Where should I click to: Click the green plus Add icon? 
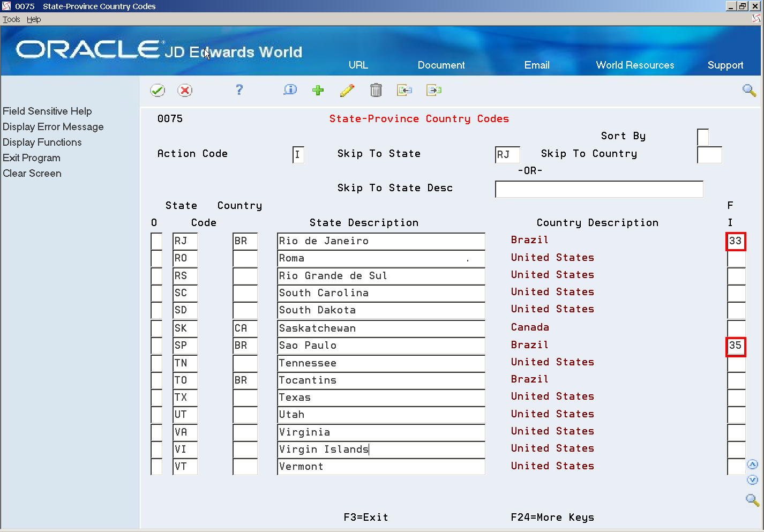coord(318,91)
